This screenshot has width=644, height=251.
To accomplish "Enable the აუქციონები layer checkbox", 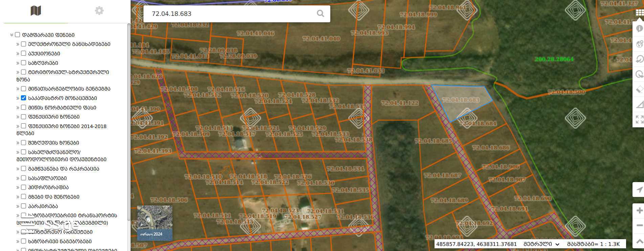I will click(x=23, y=53).
